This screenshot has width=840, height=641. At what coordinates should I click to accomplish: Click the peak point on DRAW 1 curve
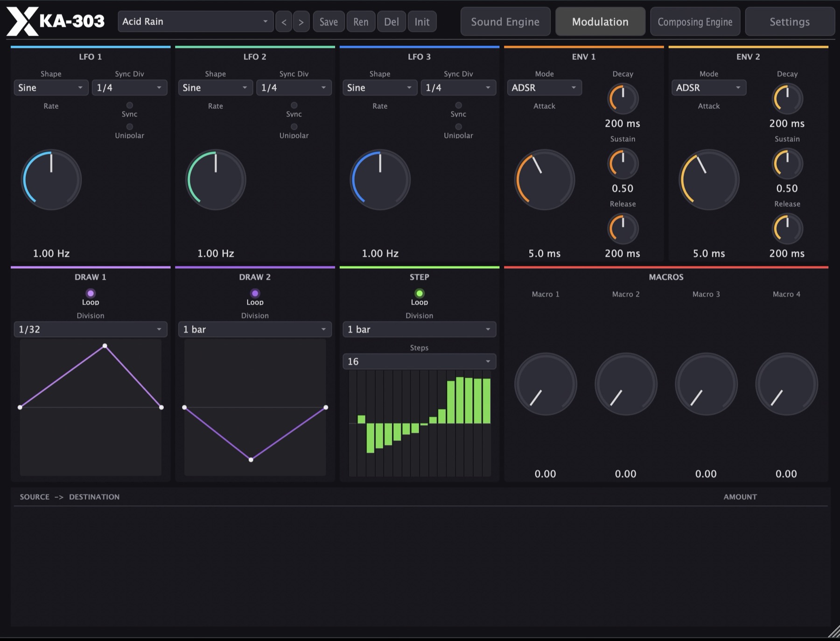[x=105, y=346]
